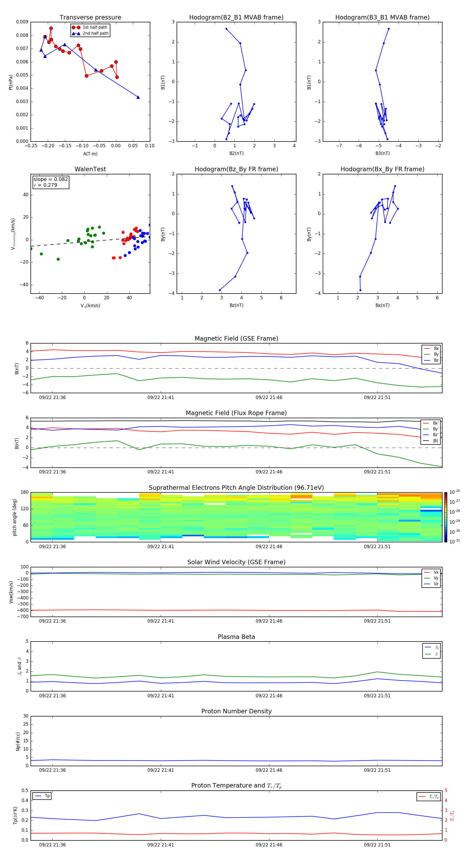
Task: Select the βp legend entry in Plasma Beta
Action: click(431, 647)
